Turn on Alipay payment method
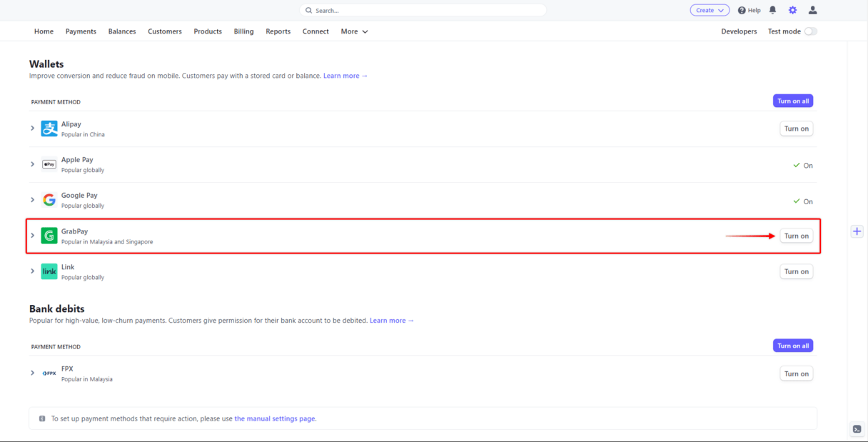 click(x=796, y=129)
